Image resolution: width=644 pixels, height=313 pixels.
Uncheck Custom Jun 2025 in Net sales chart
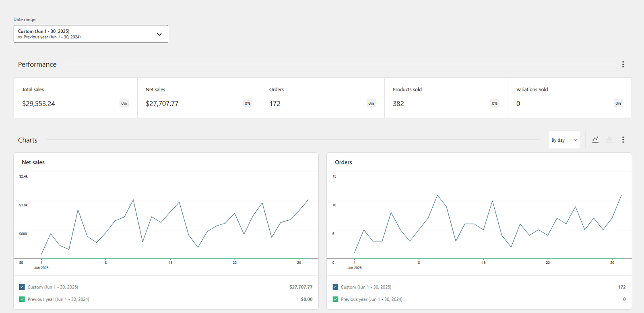[22, 287]
